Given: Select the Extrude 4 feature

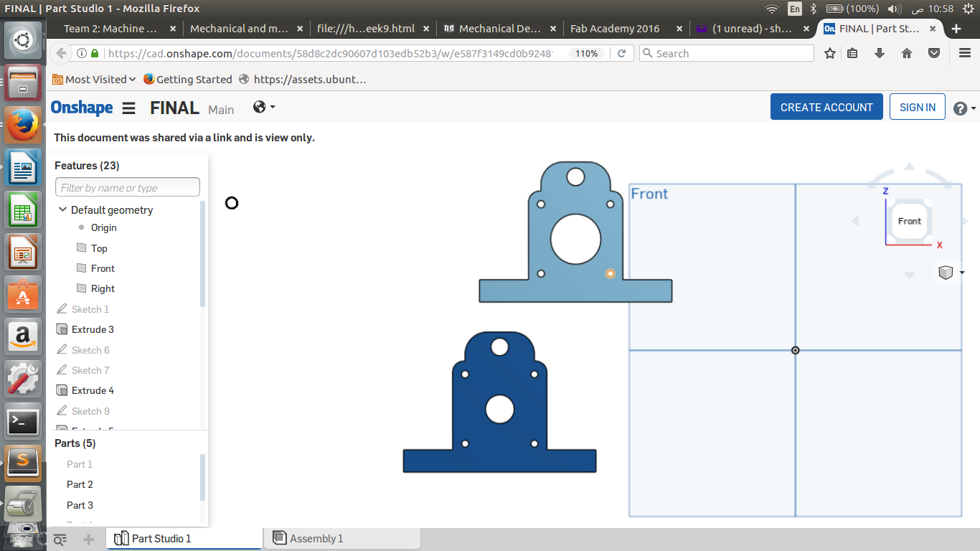Looking at the screenshot, I should [x=93, y=390].
